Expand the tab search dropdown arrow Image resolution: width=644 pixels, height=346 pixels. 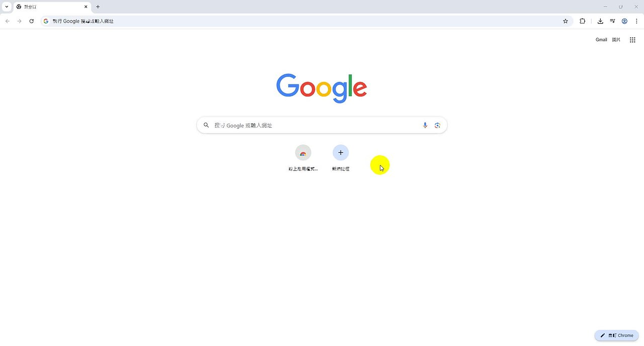pyautogui.click(x=7, y=7)
